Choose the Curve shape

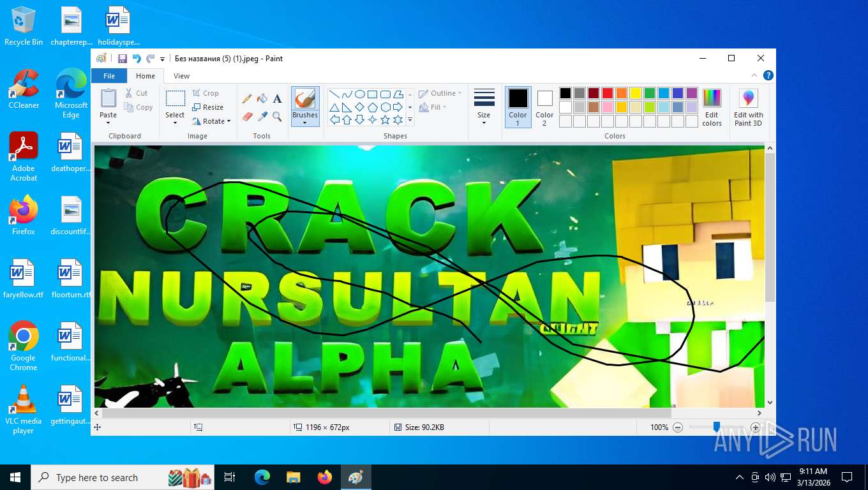click(347, 94)
